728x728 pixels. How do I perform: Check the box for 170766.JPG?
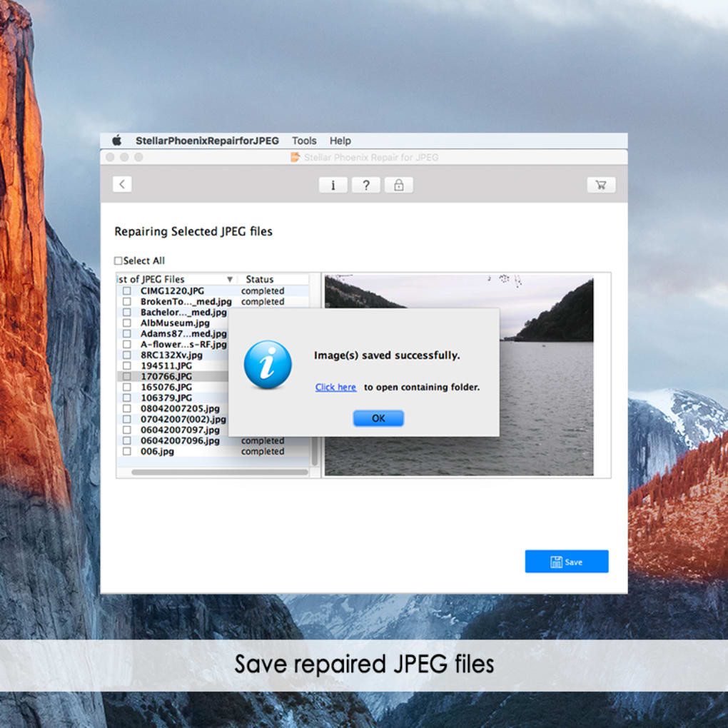click(127, 377)
